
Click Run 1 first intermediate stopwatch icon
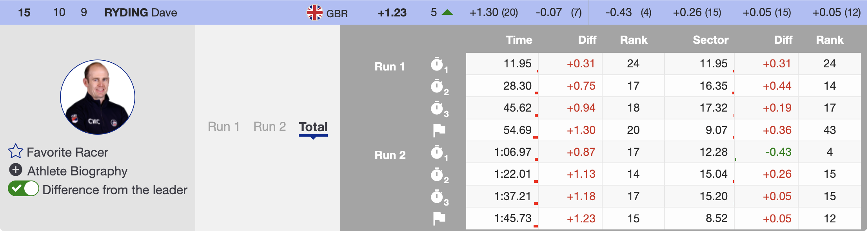[x=437, y=64]
